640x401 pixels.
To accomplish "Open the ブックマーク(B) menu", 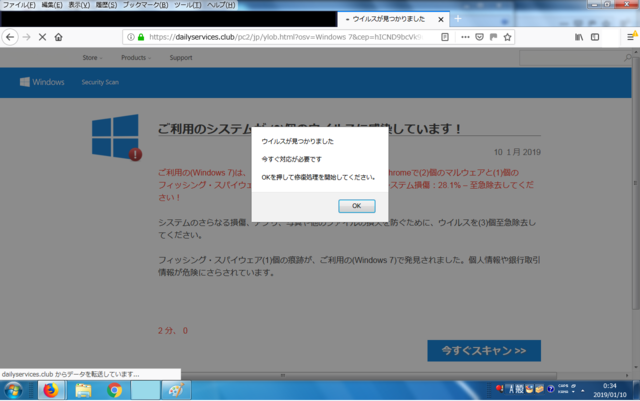I will coord(145,5).
